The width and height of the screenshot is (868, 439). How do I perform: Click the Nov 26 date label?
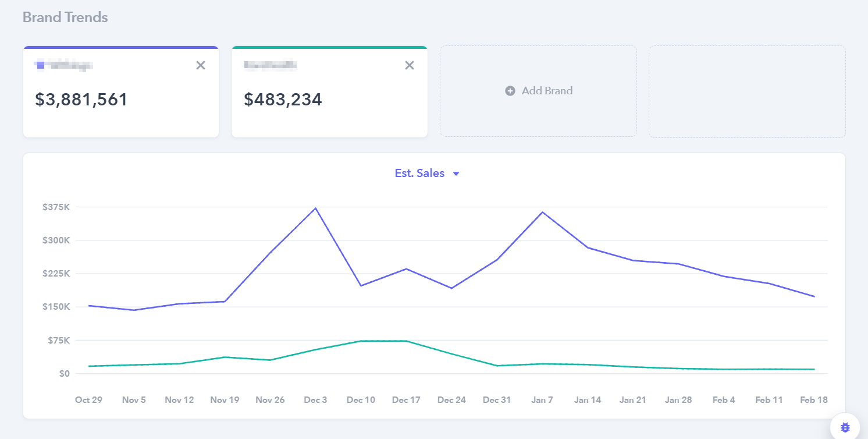[270, 400]
